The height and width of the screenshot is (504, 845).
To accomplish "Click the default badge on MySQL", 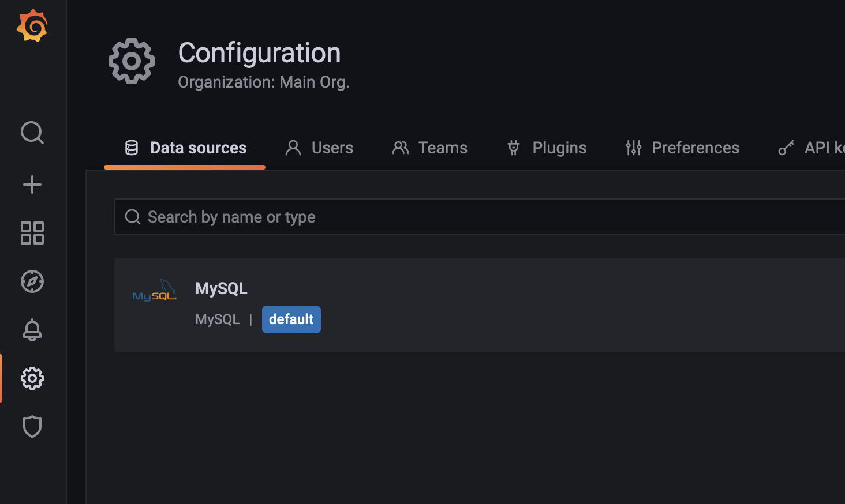I will [291, 319].
